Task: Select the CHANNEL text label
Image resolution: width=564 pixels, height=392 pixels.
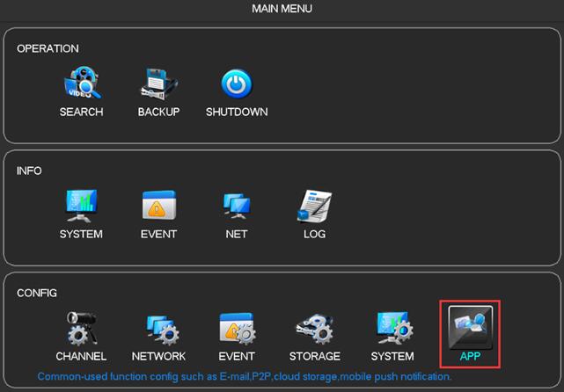Action: click(x=81, y=356)
